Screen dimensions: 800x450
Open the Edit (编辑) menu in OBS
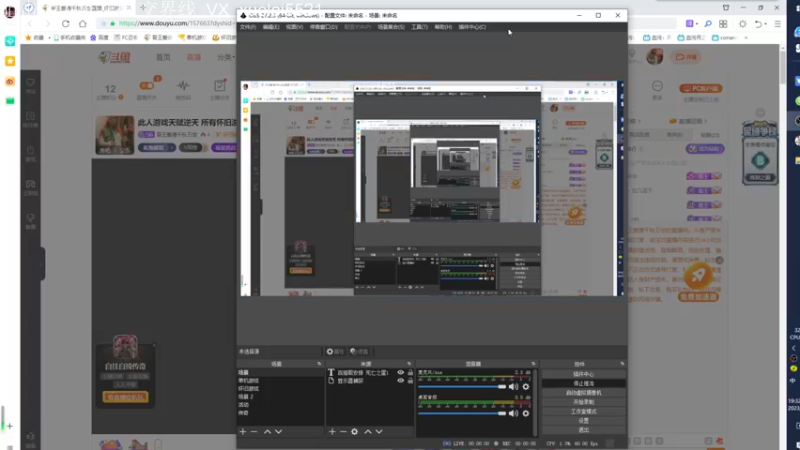pyautogui.click(x=271, y=27)
